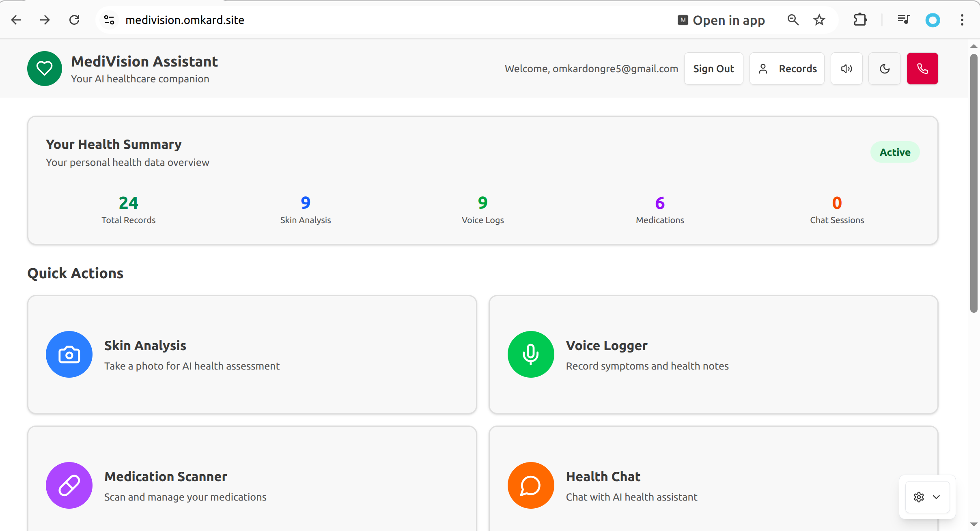Reload the page with the refresh icon

(74, 20)
